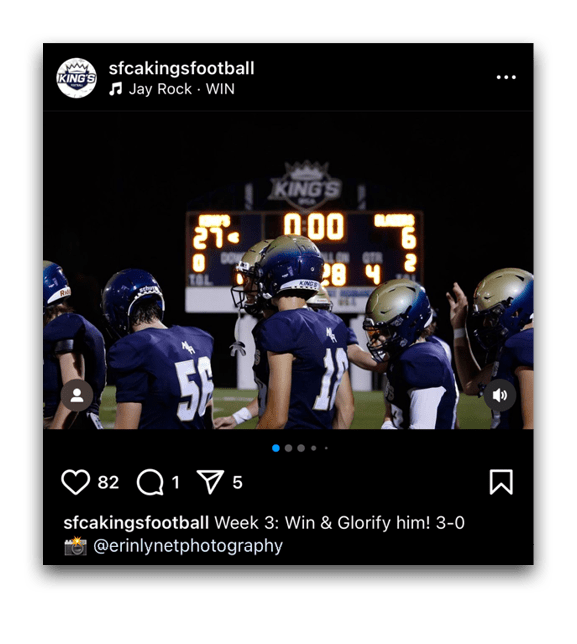Like the post with the heart icon

click(x=76, y=482)
